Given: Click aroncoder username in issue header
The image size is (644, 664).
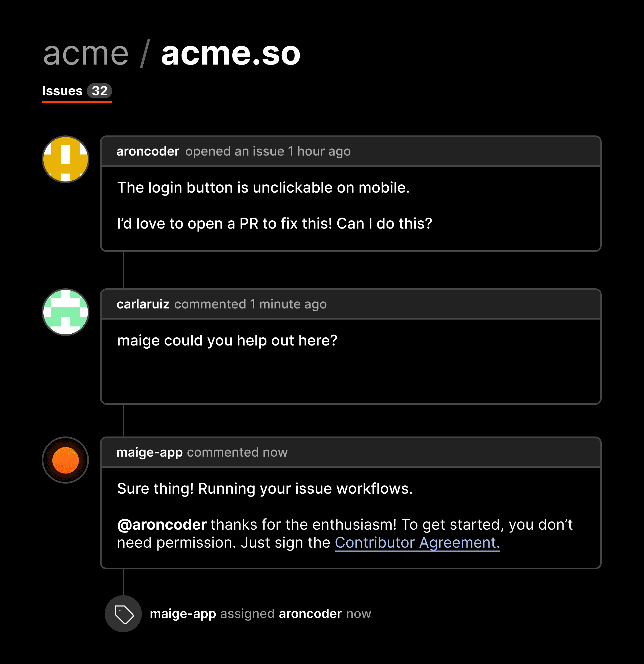Looking at the screenshot, I should tap(148, 151).
